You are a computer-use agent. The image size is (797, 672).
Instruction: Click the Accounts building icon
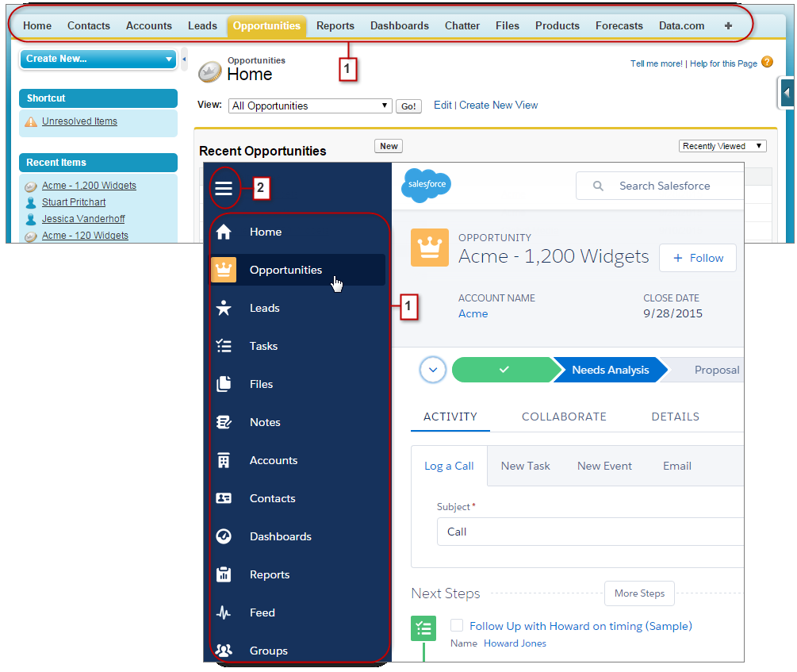click(224, 460)
